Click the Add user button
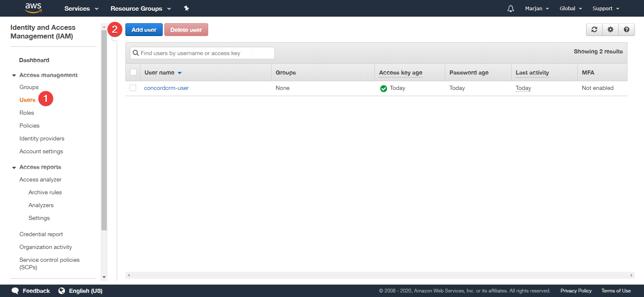644x297 pixels. [144, 29]
